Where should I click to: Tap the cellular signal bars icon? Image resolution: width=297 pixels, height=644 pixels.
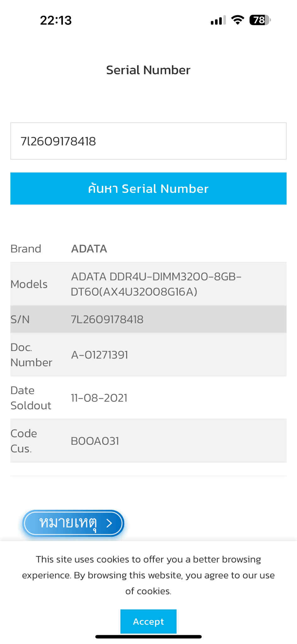(x=218, y=20)
